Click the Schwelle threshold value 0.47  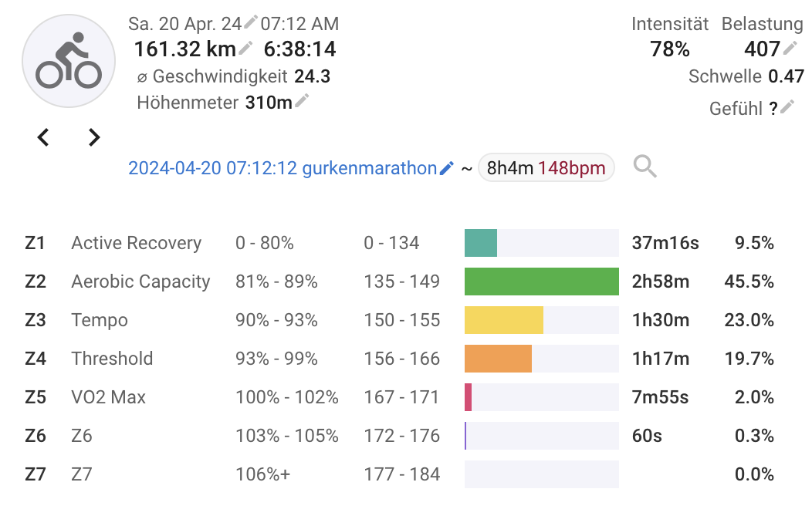coord(786,76)
